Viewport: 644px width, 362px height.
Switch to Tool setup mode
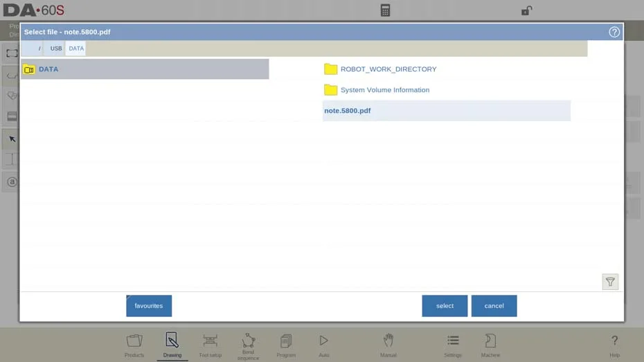(x=210, y=345)
